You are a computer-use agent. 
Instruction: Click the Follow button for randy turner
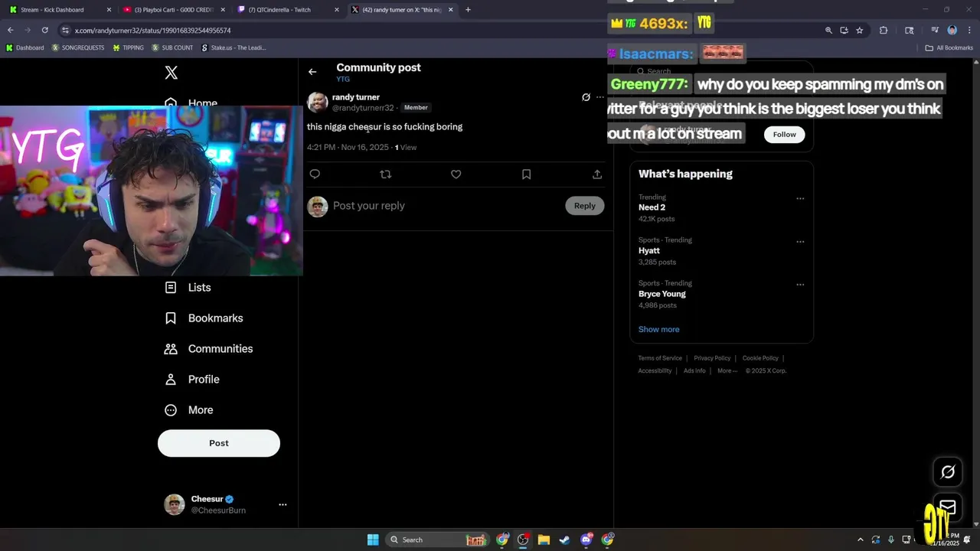click(784, 135)
